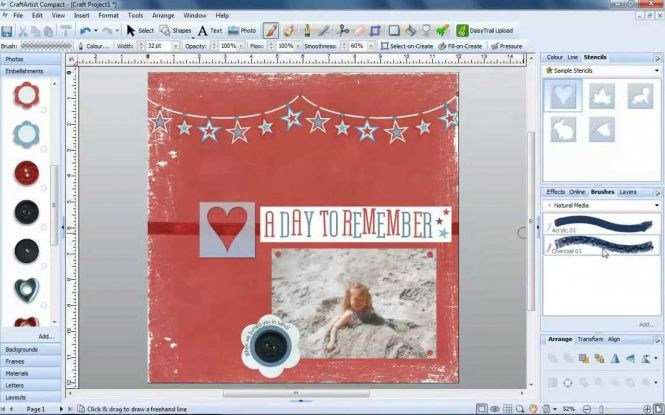Select the heart stencil thumbnail
The image size is (665, 415).
tap(563, 95)
